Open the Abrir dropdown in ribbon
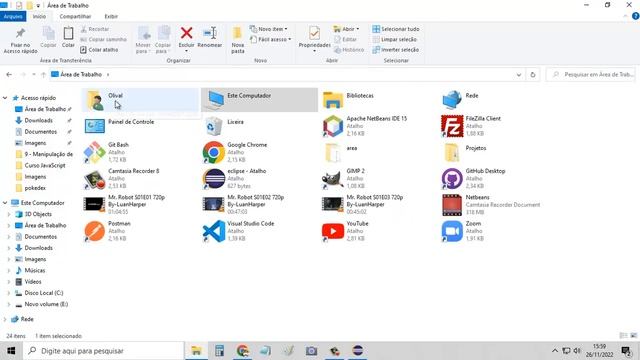 pyautogui.click(x=346, y=29)
